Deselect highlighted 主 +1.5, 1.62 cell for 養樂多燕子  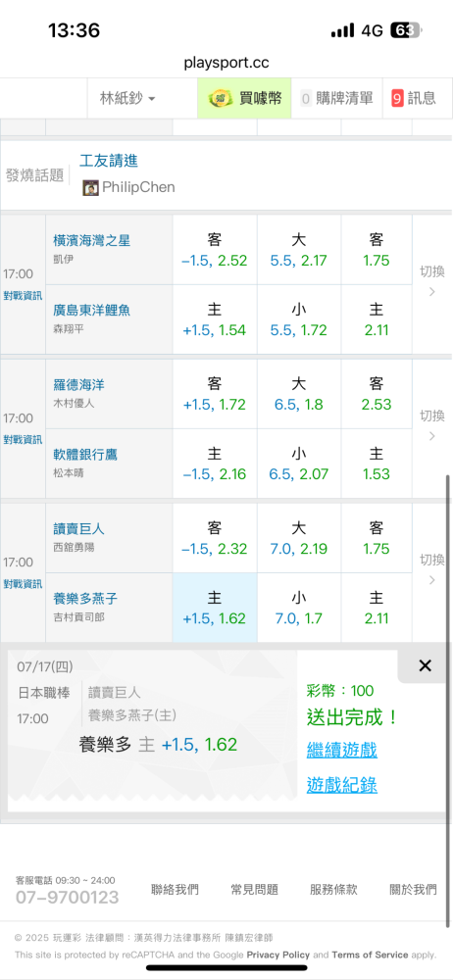point(215,609)
